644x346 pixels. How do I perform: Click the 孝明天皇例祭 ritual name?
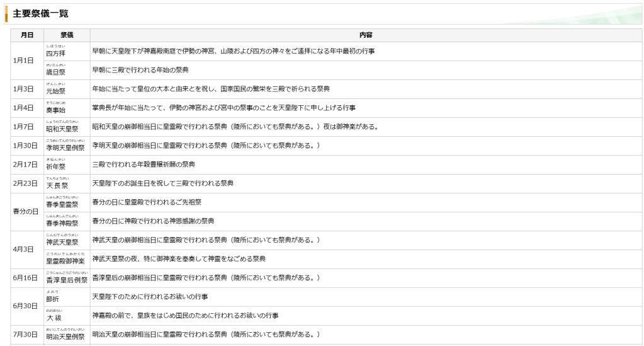[x=65, y=147]
